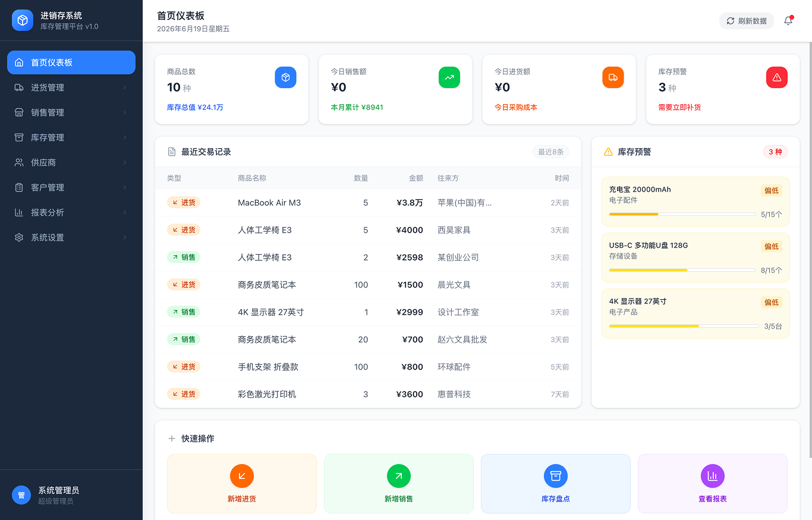Expand the 系统设置 chevron
The image size is (812, 520).
click(125, 237)
